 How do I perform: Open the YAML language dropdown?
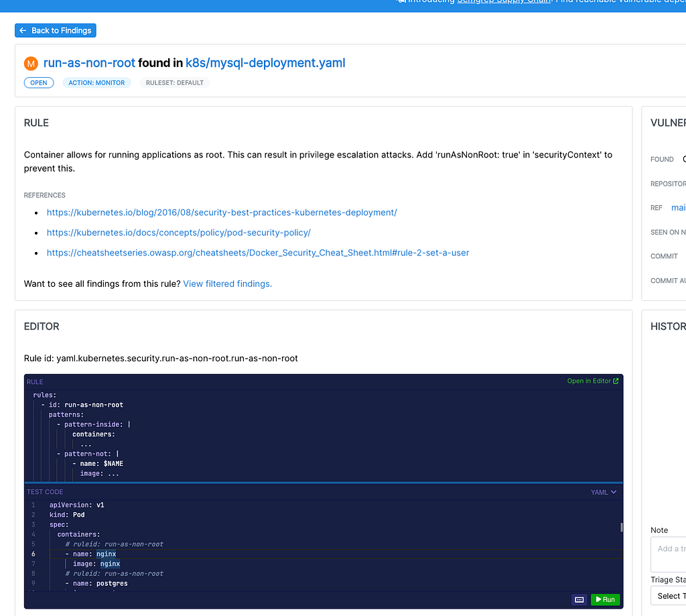click(604, 492)
